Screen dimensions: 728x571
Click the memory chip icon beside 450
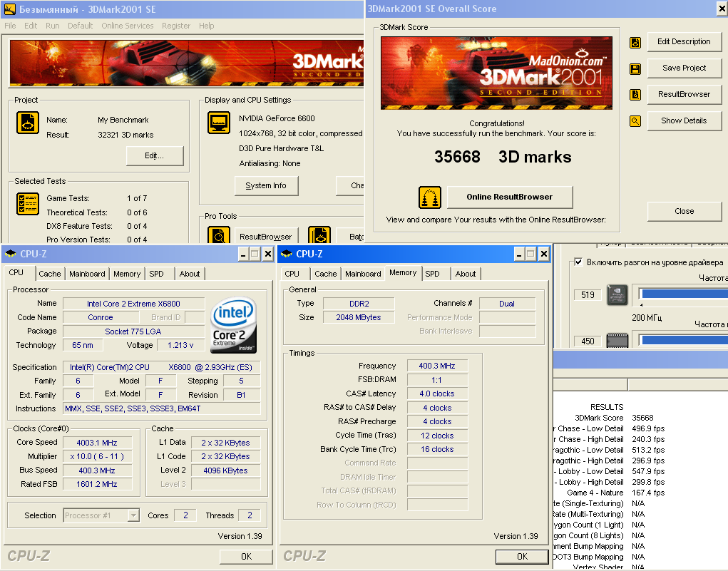pos(617,340)
